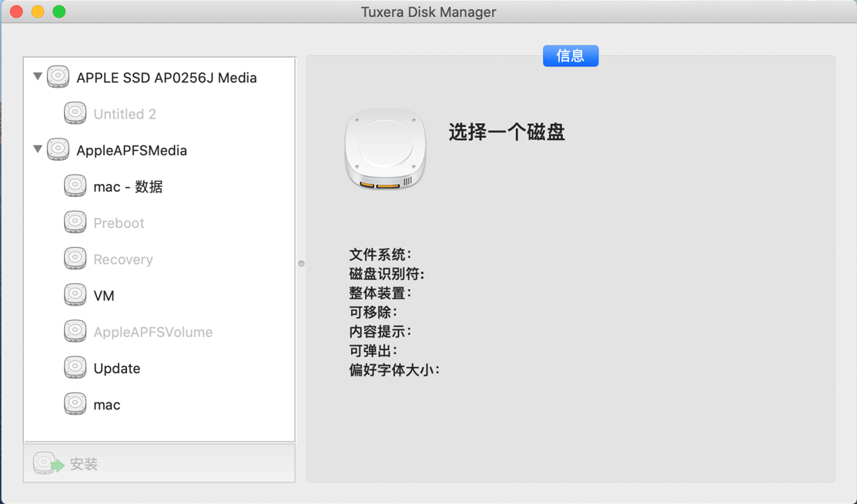Screen dimensions: 857x504
Task: Click the APPLE SSD AP0256J Media disk icon
Action: tap(58, 77)
